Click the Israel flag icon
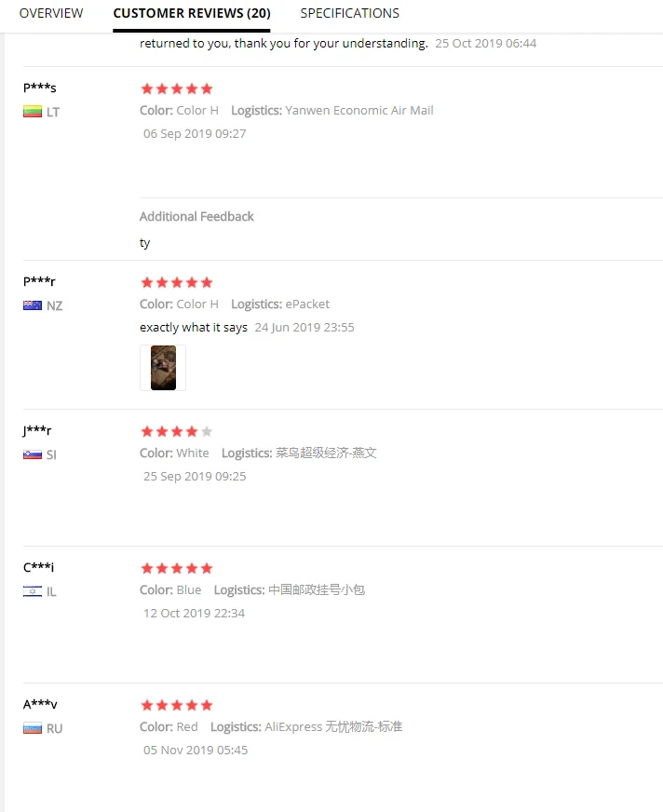Viewport: 663px width, 812px height. [x=33, y=591]
